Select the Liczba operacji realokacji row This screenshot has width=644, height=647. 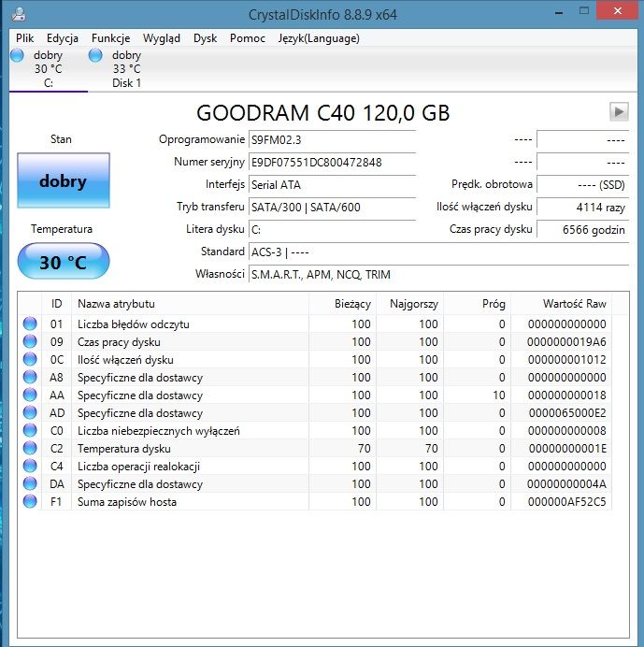(315, 466)
